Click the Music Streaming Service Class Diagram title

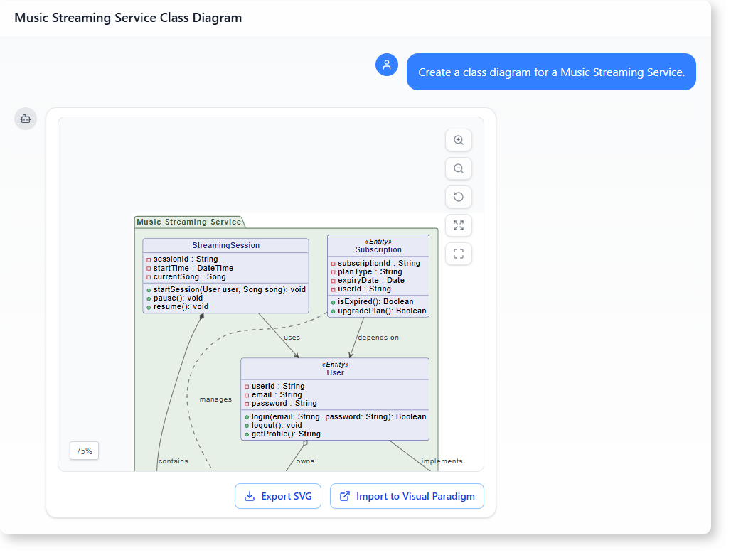[x=128, y=18]
